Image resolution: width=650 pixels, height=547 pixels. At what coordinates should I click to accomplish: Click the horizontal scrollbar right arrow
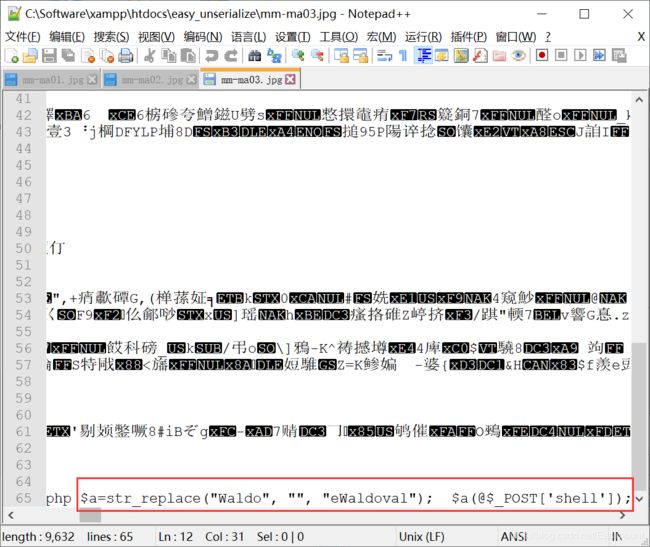coord(622,515)
